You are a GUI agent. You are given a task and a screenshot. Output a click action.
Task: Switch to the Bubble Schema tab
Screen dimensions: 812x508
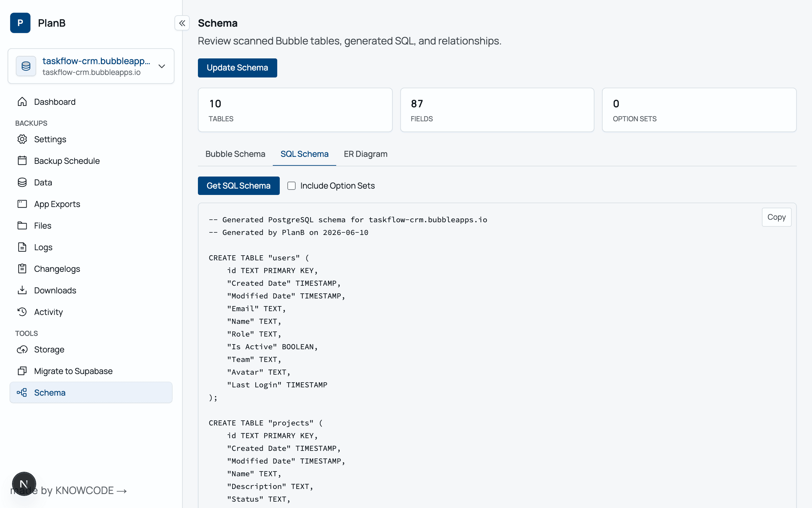[235, 154]
